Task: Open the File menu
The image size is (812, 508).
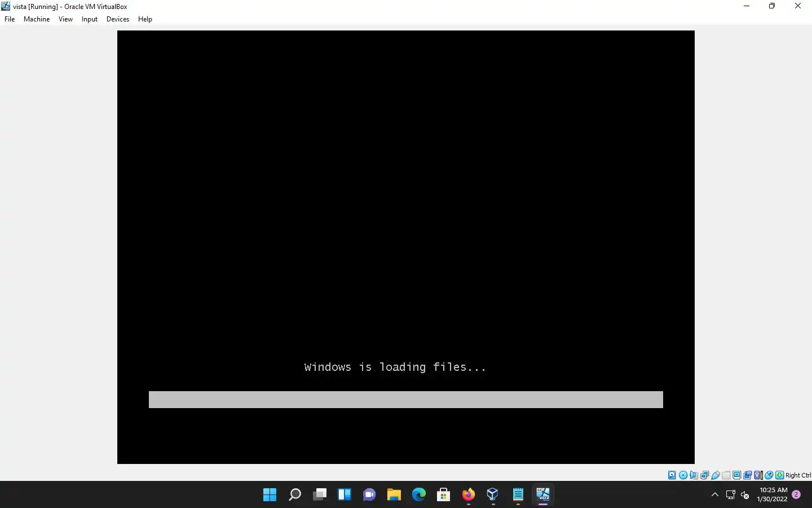Action: [10, 19]
